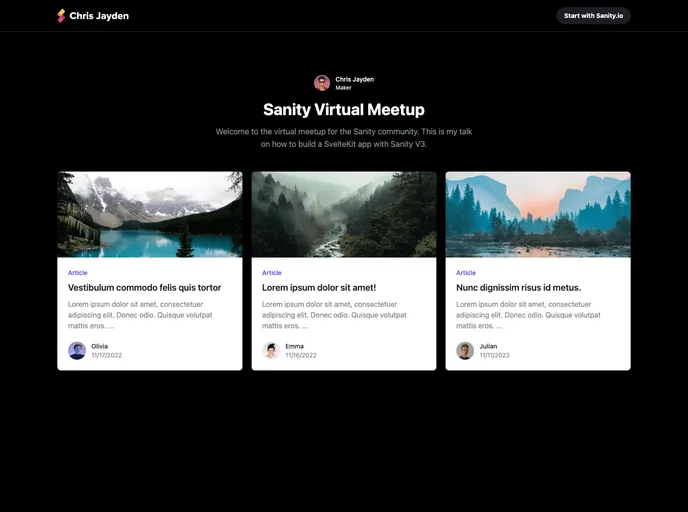The height and width of the screenshot is (512, 688).
Task: Click the date 11/16/2022
Action: [x=301, y=355]
